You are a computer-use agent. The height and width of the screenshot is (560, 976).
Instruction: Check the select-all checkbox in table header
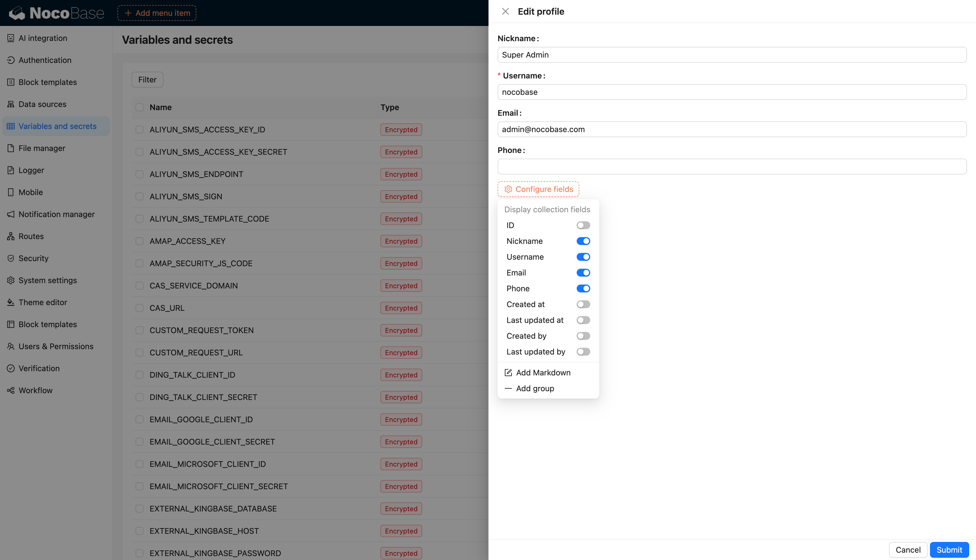point(139,107)
